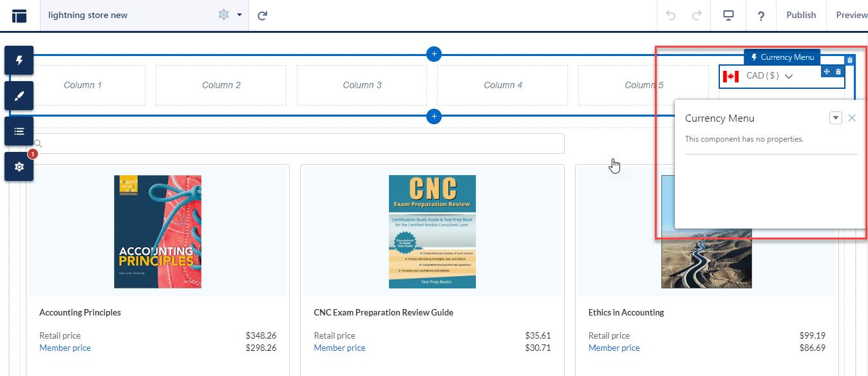Open the Theme paintbrush panel
This screenshot has height=376, width=868.
pyautogui.click(x=19, y=96)
